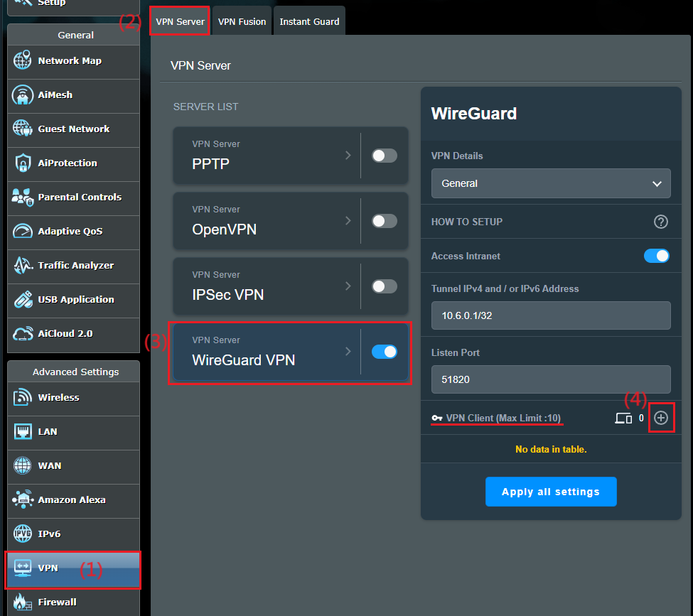Open the VPN Details dropdown
Image resolution: width=693 pixels, height=616 pixels.
(551, 183)
